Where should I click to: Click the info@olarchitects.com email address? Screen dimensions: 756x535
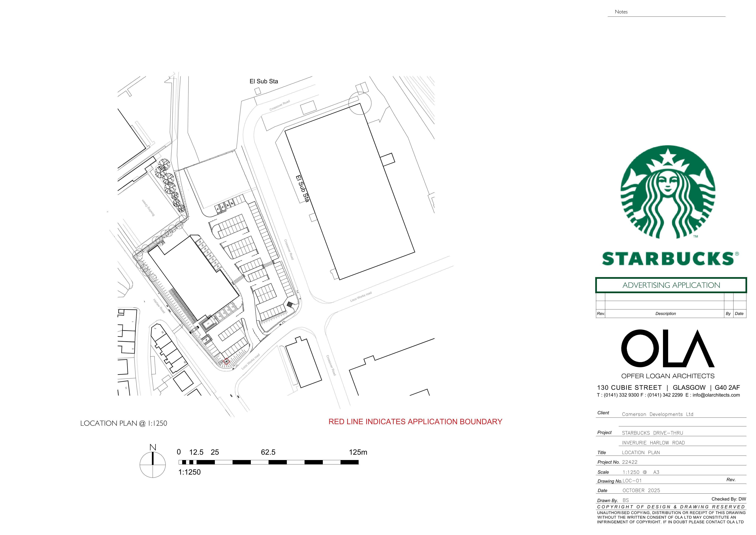point(716,395)
